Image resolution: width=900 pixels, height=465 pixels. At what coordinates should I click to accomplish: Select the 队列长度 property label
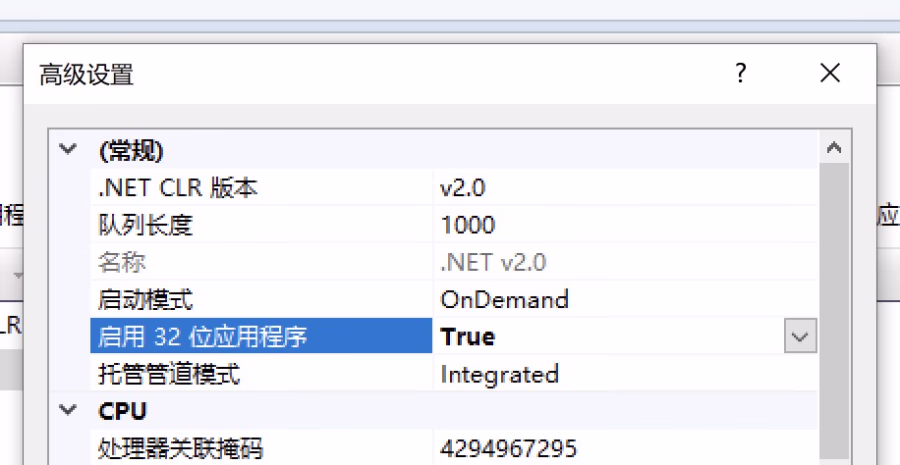click(145, 225)
